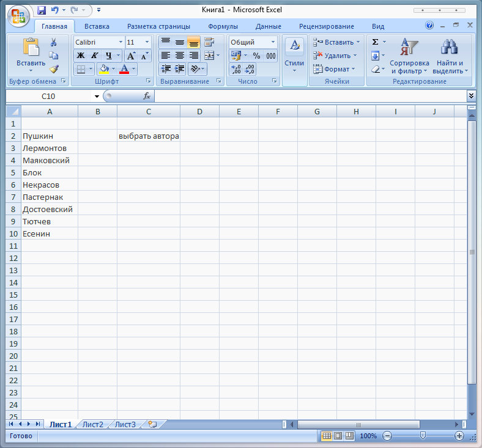Viewport: 482px width, 448px height.
Task: Open the Calibri font name dropdown
Action: [x=120, y=42]
